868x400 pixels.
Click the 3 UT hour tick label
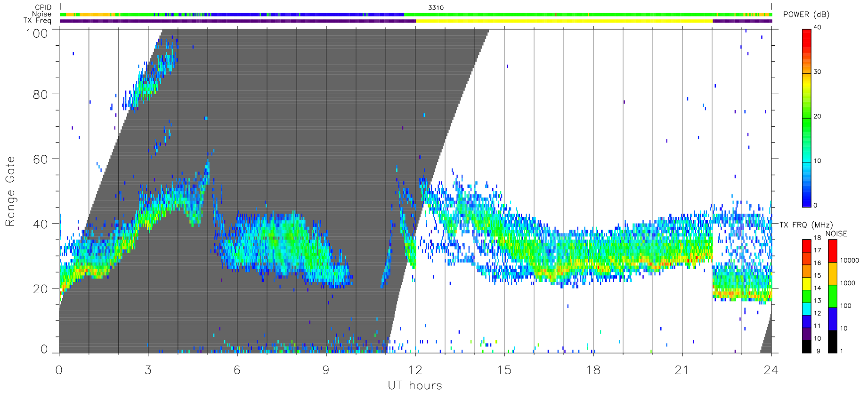pyautogui.click(x=148, y=370)
